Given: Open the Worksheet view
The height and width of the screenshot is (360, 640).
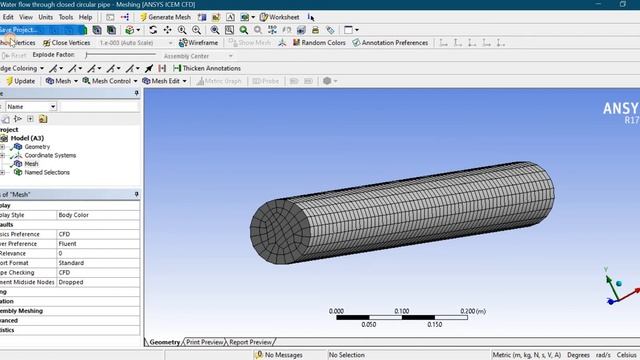Looking at the screenshot, I should click(280, 17).
